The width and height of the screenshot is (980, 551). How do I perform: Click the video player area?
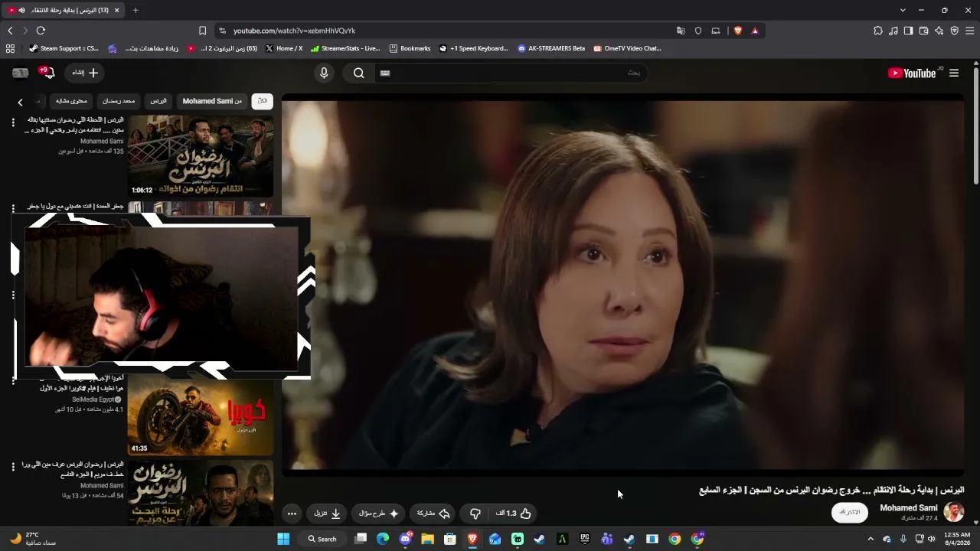point(623,284)
